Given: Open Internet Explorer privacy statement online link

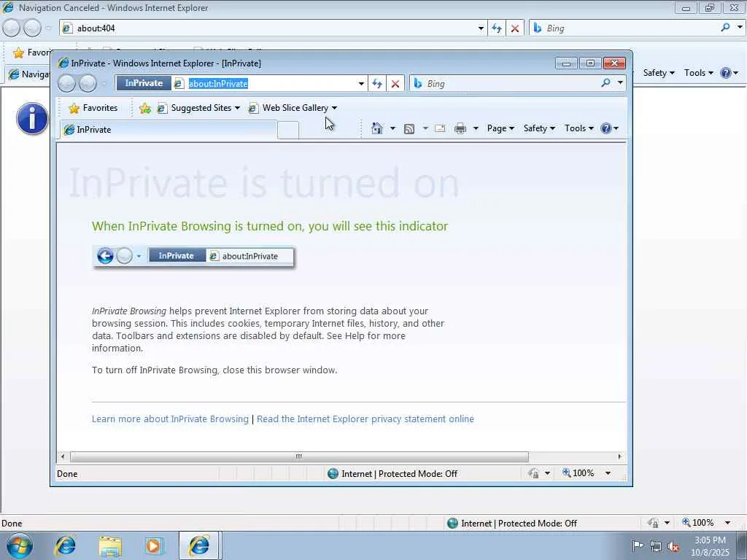Looking at the screenshot, I should point(365,419).
